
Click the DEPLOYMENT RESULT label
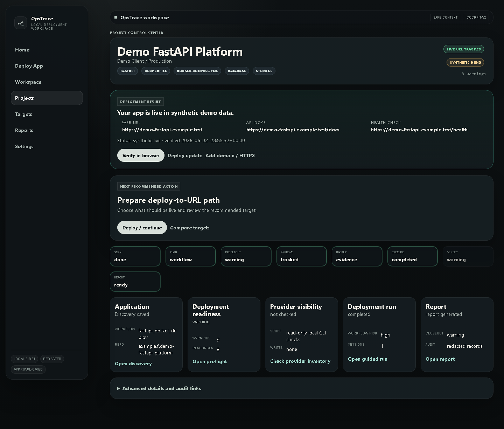(x=140, y=102)
